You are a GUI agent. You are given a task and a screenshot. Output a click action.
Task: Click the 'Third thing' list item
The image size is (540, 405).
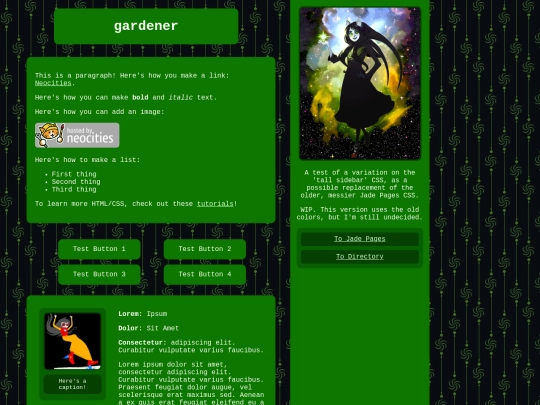pyautogui.click(x=74, y=189)
